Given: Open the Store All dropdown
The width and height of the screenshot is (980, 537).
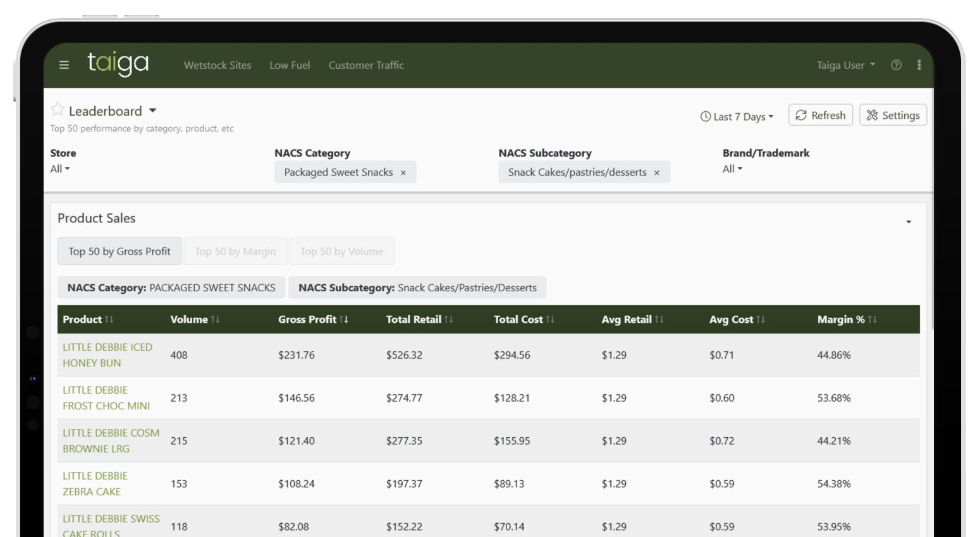Looking at the screenshot, I should coord(60,169).
